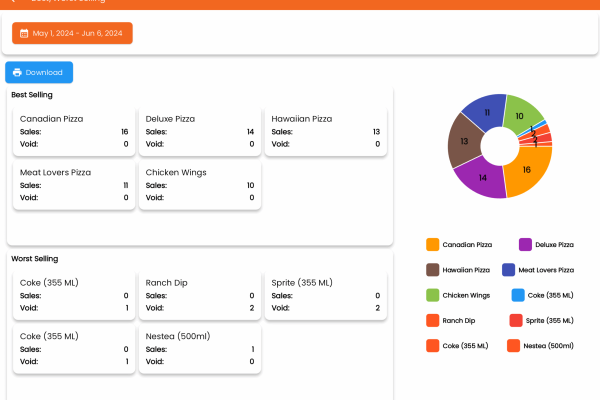The width and height of the screenshot is (600, 400).
Task: Select the Ranch Dip worst selling card
Action: 200,295
